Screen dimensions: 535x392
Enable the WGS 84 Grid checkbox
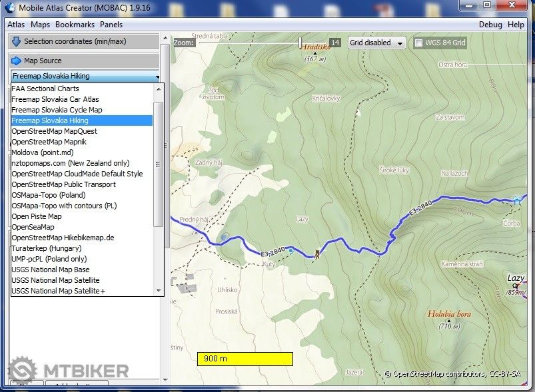tap(418, 43)
